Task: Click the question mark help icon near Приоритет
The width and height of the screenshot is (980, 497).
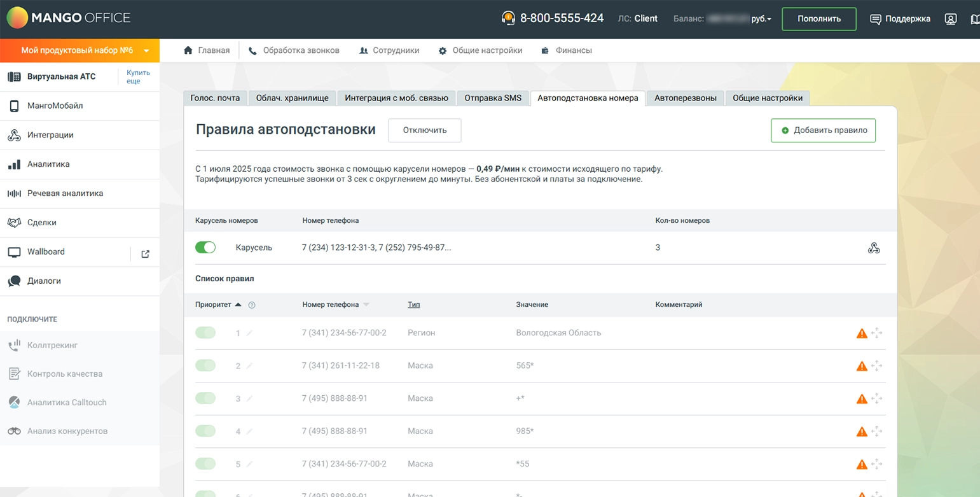Action: pyautogui.click(x=252, y=305)
